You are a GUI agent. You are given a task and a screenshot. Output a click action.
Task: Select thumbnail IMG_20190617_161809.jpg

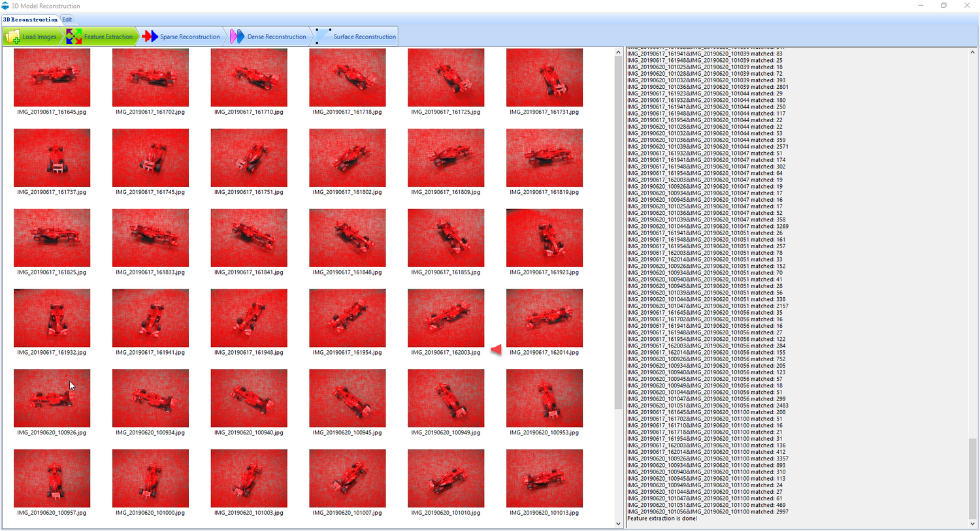pyautogui.click(x=446, y=157)
